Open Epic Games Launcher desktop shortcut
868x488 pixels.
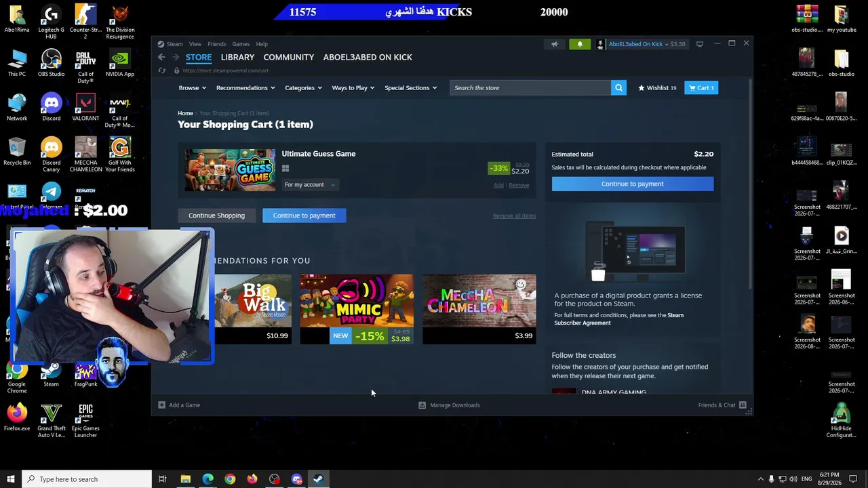(85, 421)
